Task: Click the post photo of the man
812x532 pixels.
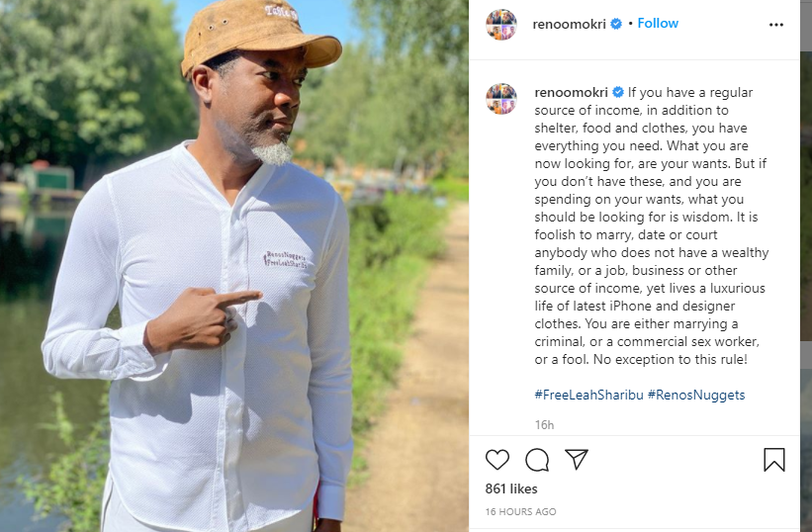Action: point(234,266)
